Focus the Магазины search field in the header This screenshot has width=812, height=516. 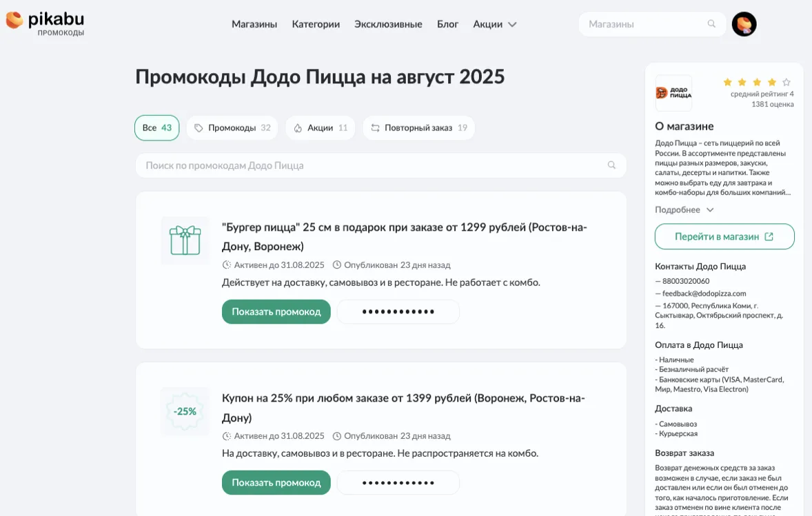[653, 24]
